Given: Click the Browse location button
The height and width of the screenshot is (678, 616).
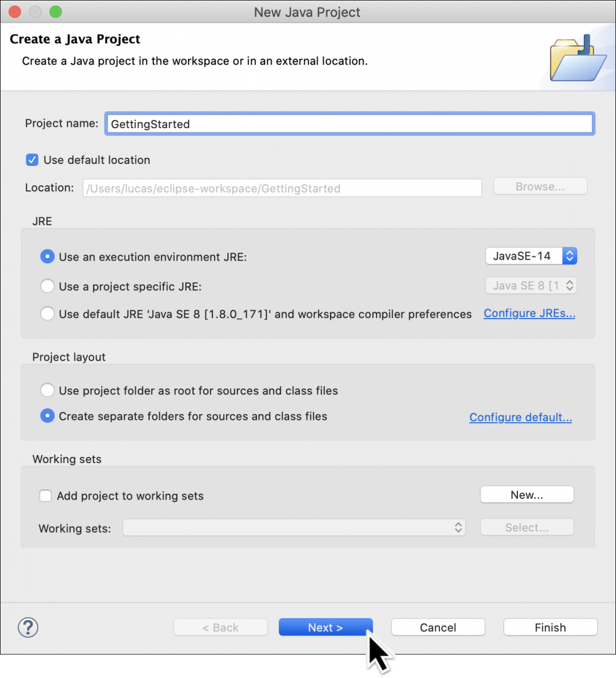Looking at the screenshot, I should [x=539, y=186].
